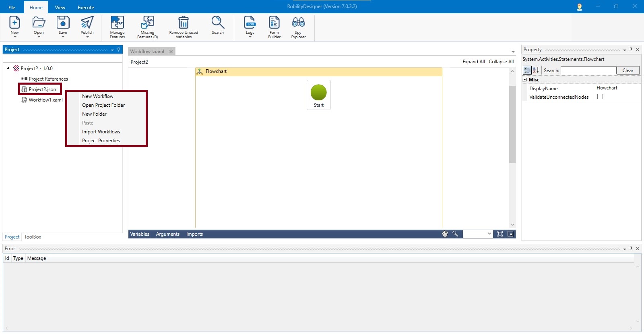Click the Remove Unused Variables icon
This screenshot has width=644, height=334.
point(184,23)
